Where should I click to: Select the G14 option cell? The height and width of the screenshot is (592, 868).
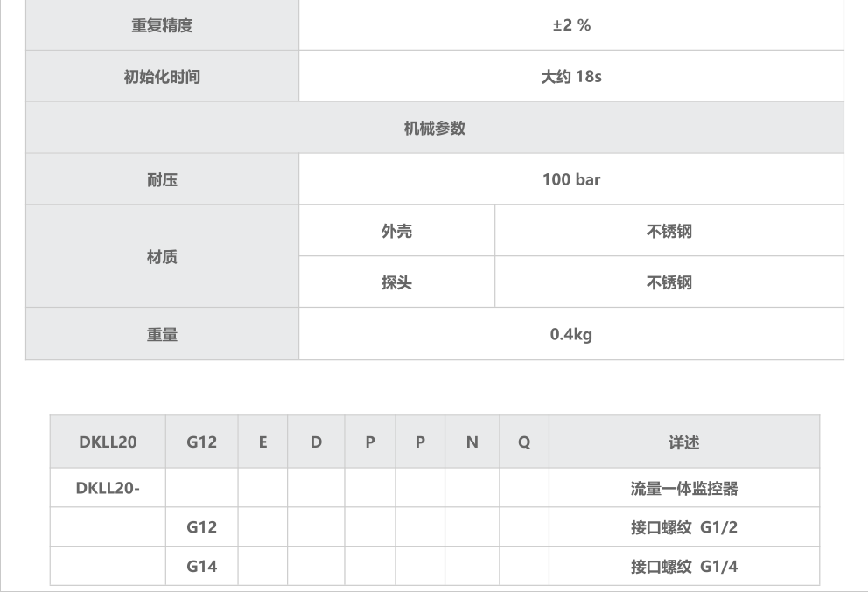[x=201, y=566]
